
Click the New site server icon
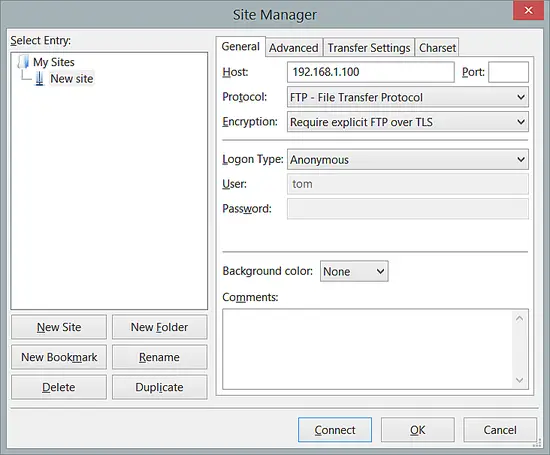[40, 79]
